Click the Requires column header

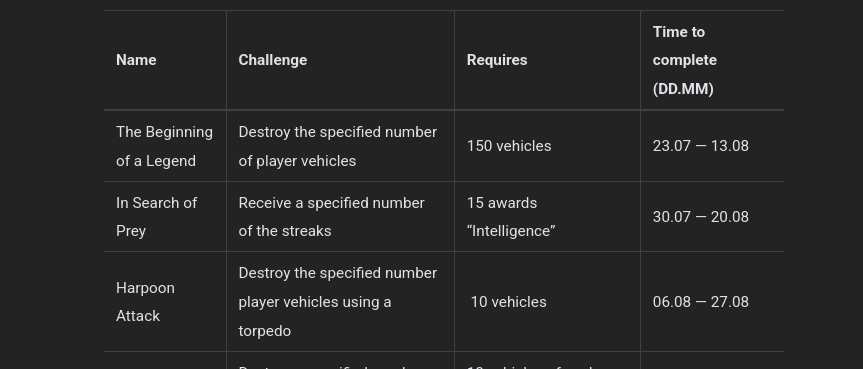497,60
